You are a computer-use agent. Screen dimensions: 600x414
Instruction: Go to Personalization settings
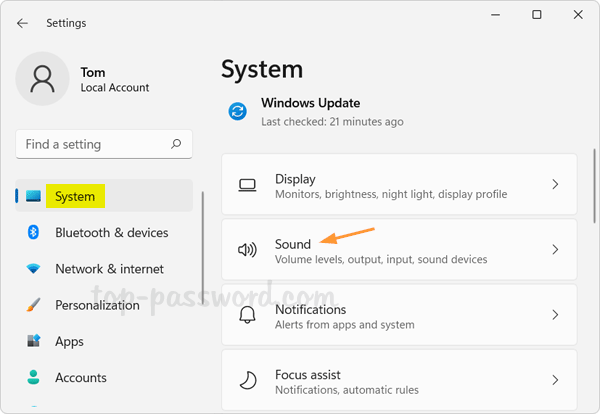[97, 305]
